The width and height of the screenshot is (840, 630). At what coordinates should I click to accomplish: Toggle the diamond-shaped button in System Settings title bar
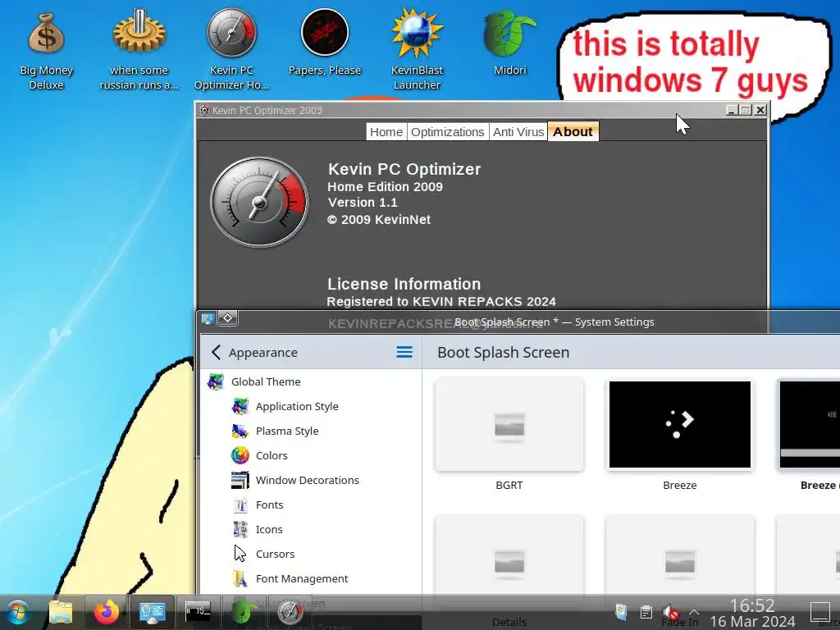coord(228,318)
